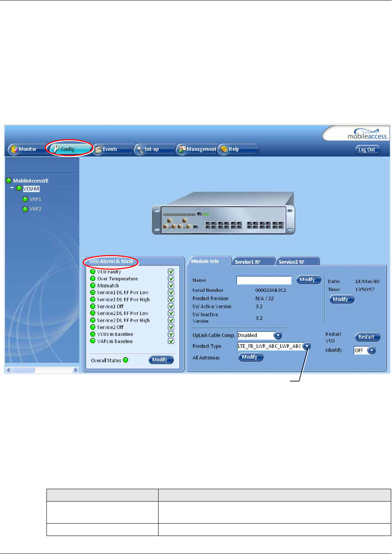The image size is (392, 554).
Task: Click the Config wrench icon
Action: (56, 149)
